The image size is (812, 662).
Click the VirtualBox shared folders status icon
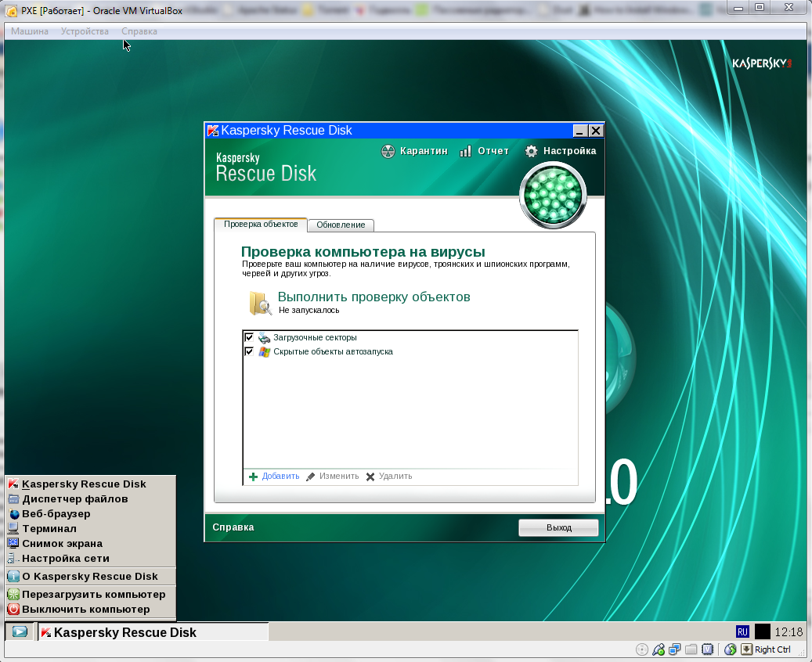coord(691,649)
